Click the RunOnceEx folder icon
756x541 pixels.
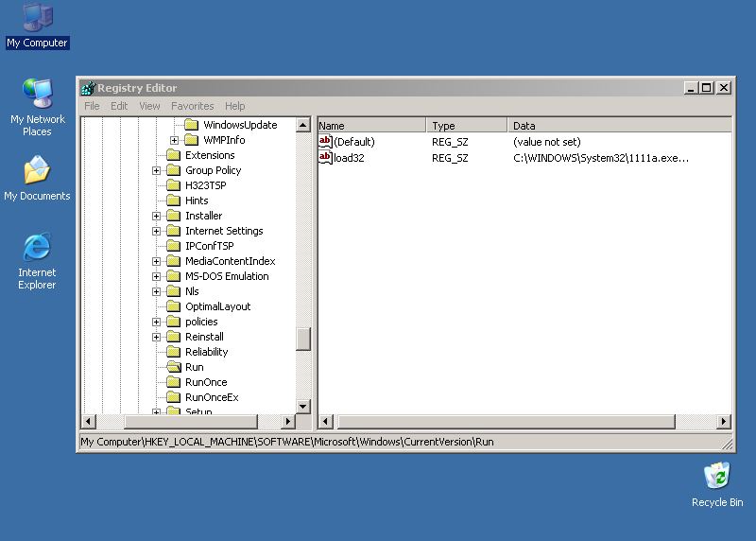coord(174,397)
